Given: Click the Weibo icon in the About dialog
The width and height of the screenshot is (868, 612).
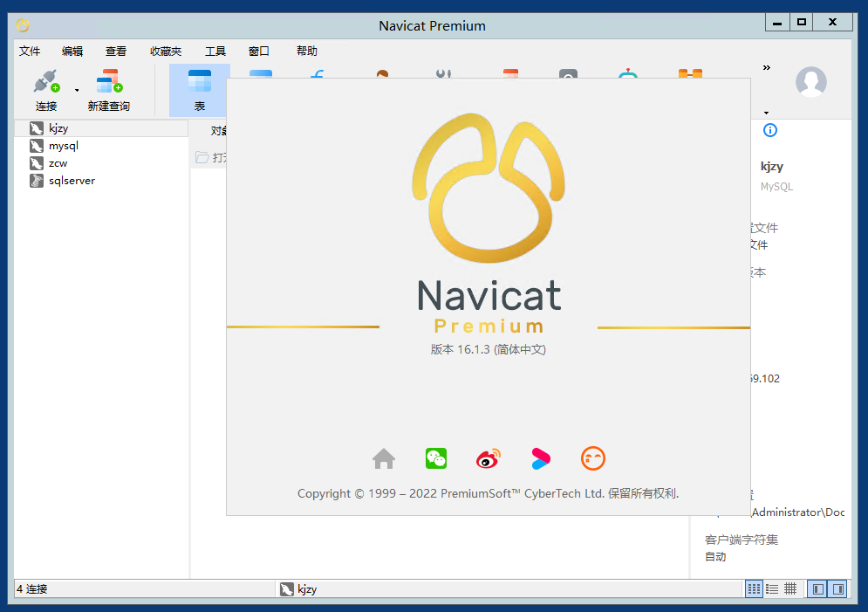Looking at the screenshot, I should 489,458.
